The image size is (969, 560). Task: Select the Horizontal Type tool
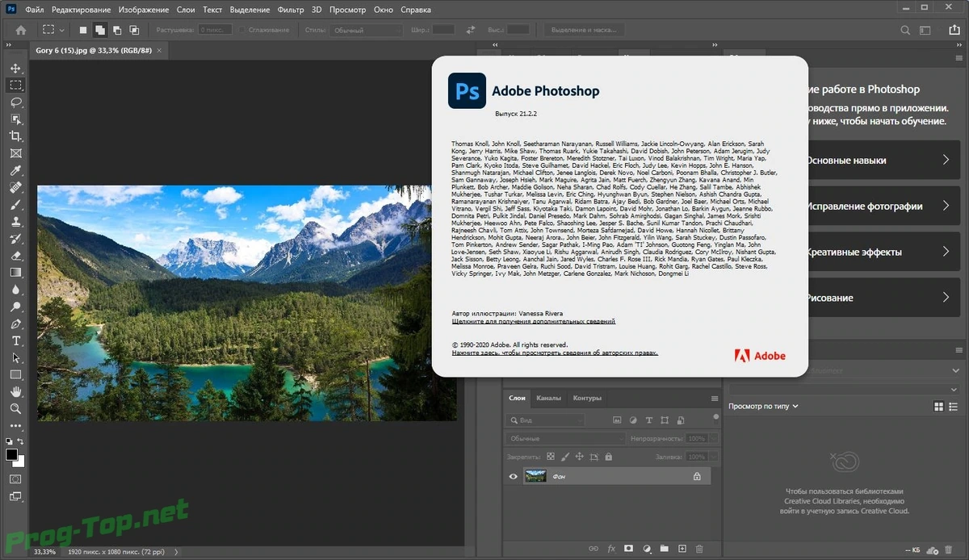coord(15,341)
